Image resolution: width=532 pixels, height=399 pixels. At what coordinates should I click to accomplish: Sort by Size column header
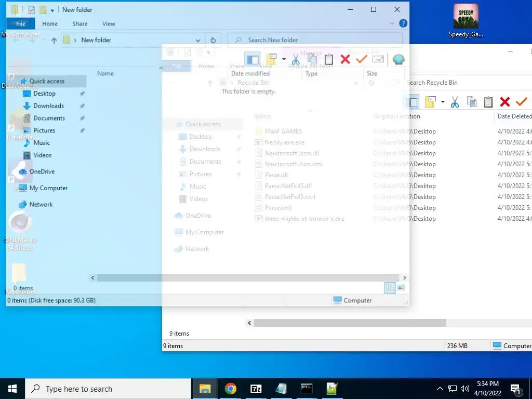click(x=372, y=73)
